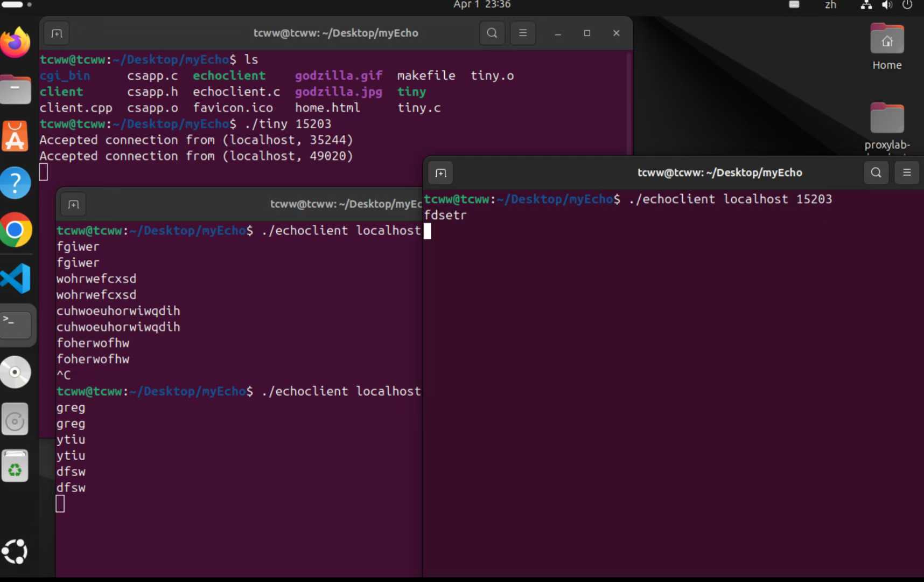The height and width of the screenshot is (582, 924).
Task: Open the zh input method indicator
Action: [x=831, y=5]
